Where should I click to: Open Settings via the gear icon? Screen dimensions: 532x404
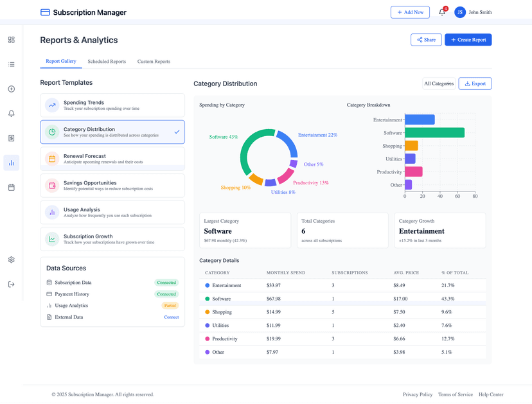point(11,260)
